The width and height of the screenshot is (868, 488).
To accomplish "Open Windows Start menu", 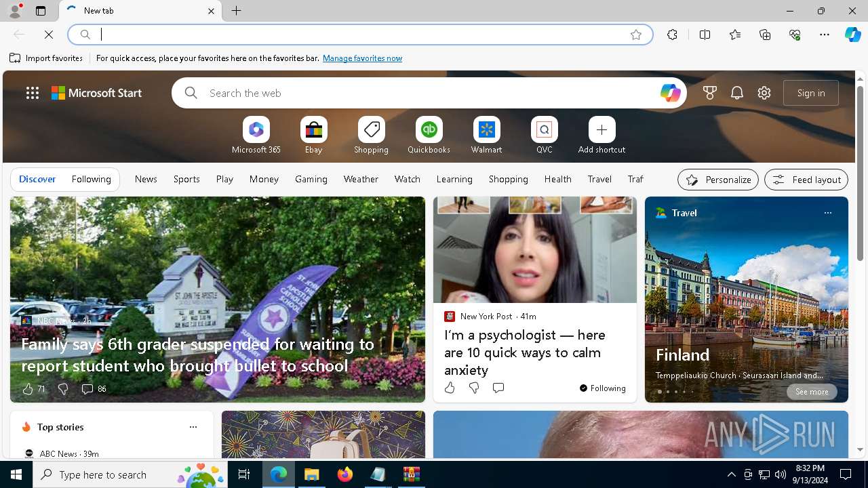I will pyautogui.click(x=16, y=474).
